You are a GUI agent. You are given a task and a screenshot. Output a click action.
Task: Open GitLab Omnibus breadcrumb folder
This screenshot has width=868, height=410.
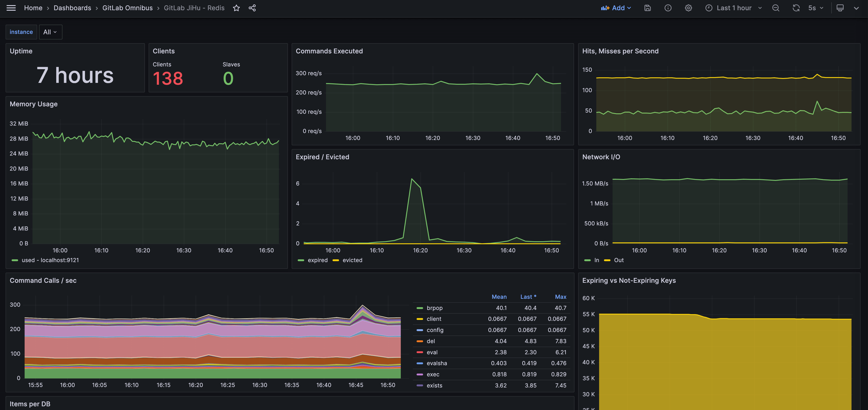(x=127, y=8)
